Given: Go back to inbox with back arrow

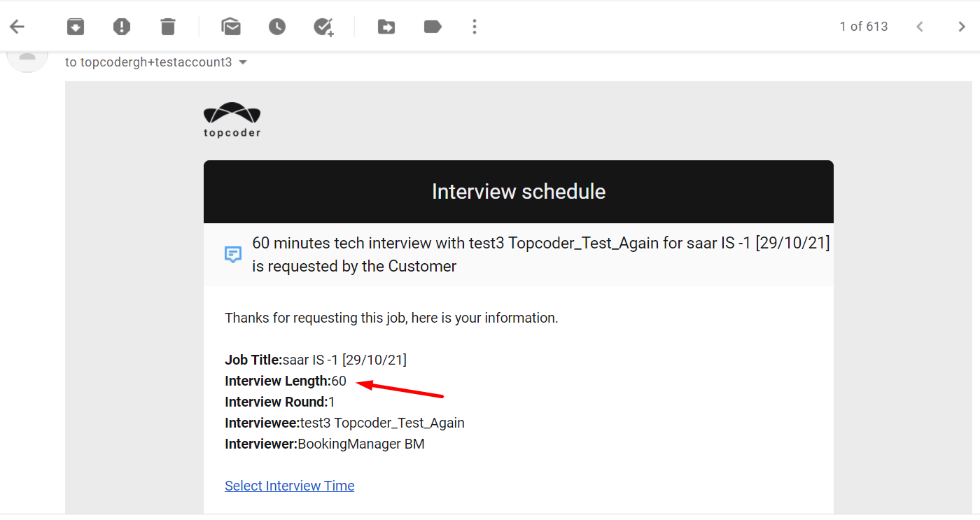Looking at the screenshot, I should [x=17, y=27].
